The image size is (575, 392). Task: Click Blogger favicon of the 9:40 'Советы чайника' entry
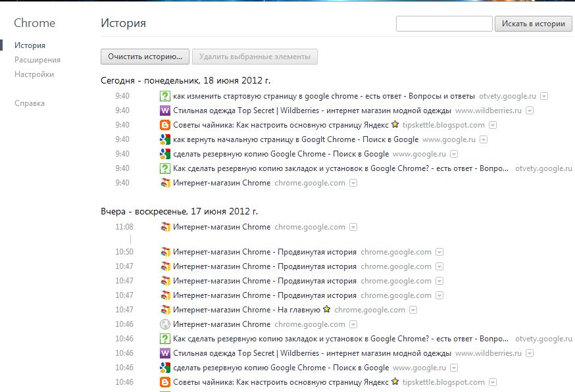(165, 125)
